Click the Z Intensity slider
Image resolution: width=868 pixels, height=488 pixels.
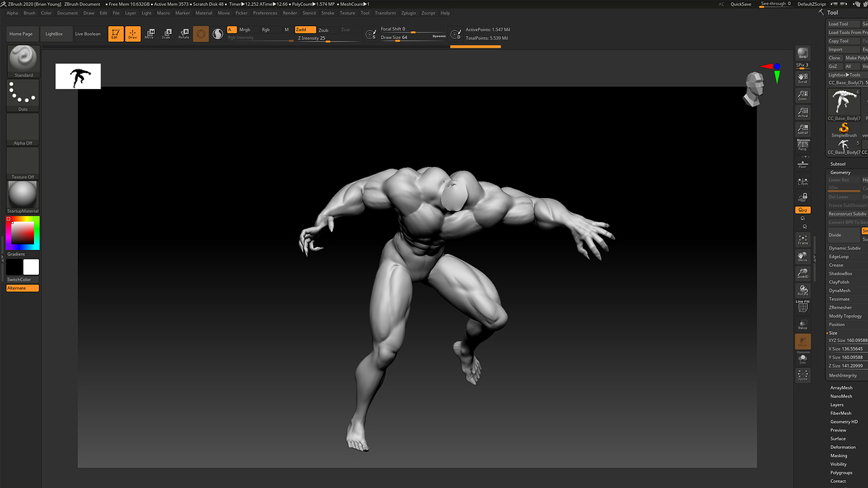tap(328, 39)
